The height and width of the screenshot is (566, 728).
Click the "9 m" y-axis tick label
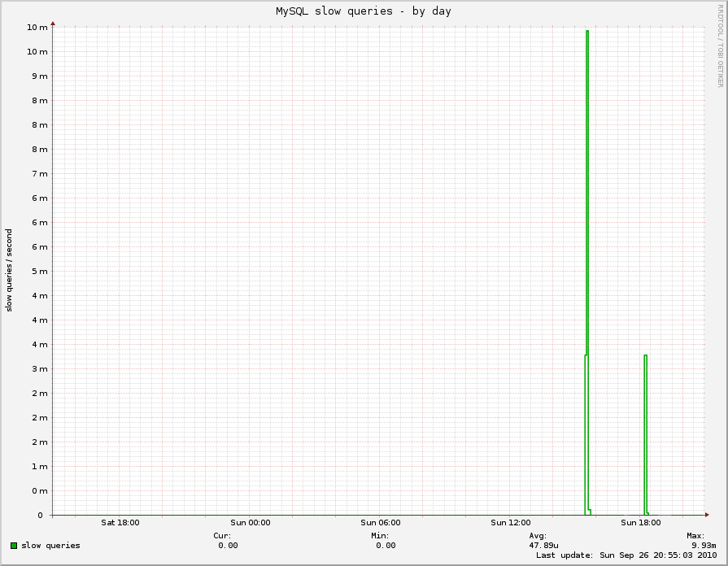point(38,76)
